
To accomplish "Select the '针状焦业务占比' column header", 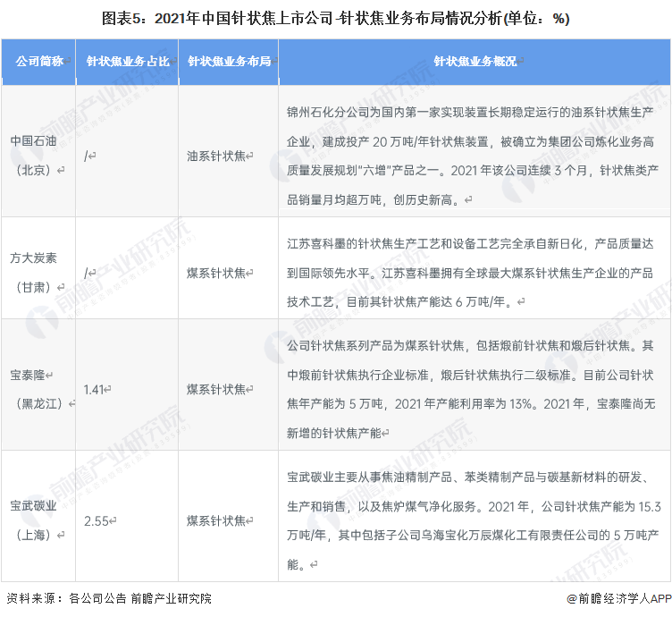I will point(127,62).
